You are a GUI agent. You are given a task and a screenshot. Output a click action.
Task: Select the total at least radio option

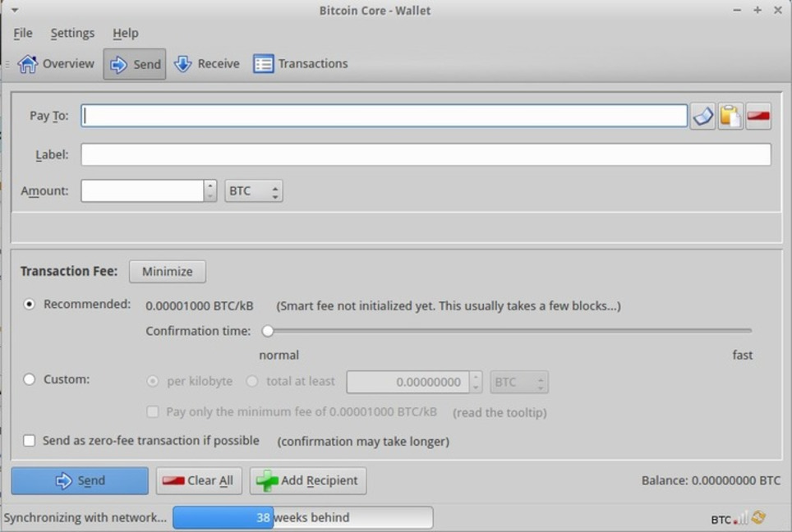coord(252,381)
